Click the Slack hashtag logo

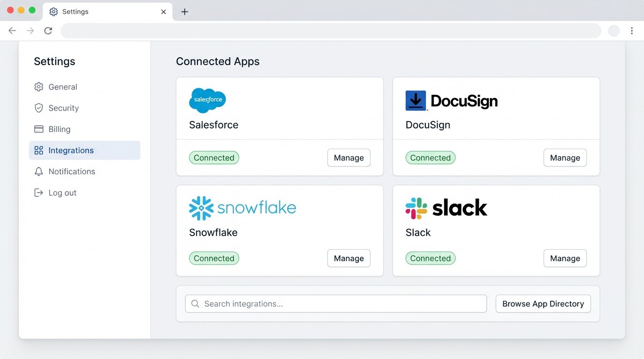(416, 208)
